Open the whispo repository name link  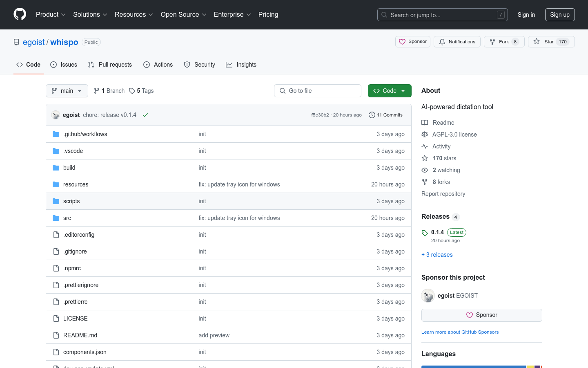click(64, 42)
